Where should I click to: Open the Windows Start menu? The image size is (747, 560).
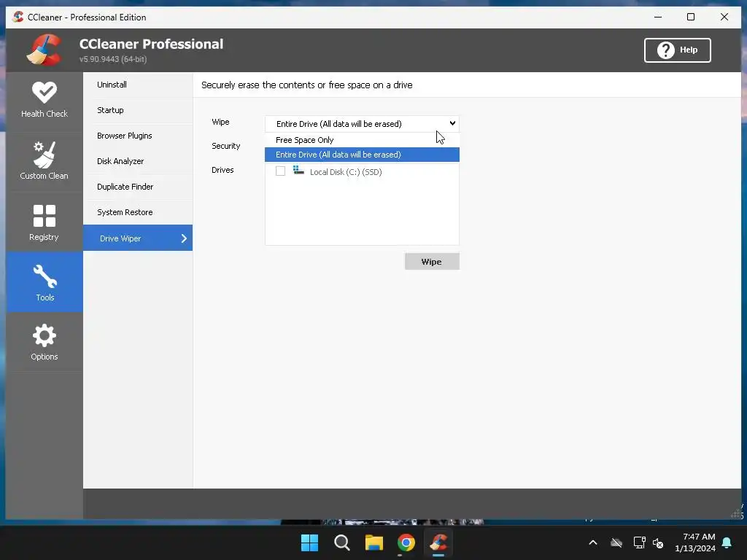[x=309, y=542]
